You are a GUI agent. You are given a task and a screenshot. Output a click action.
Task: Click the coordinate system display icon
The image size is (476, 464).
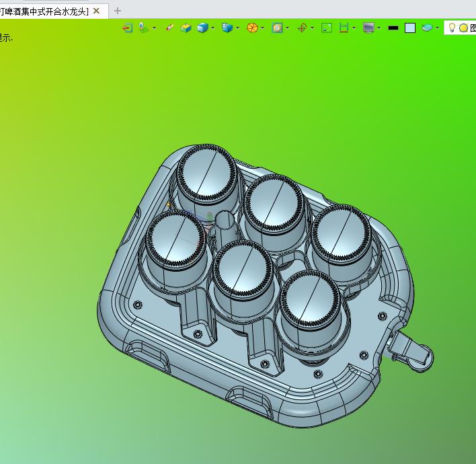coord(144,28)
